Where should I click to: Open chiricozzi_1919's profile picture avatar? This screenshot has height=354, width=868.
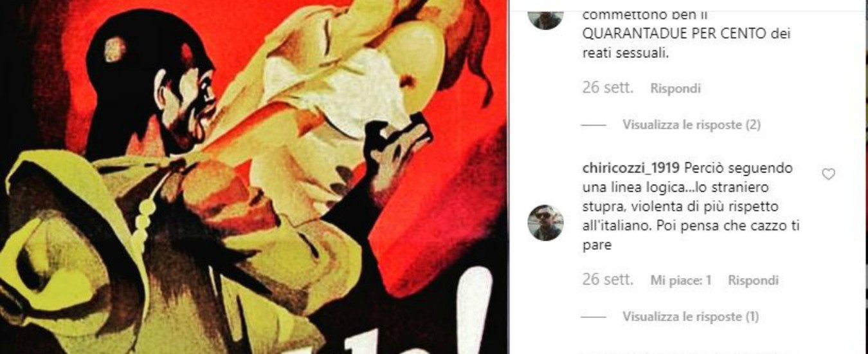tap(545, 223)
